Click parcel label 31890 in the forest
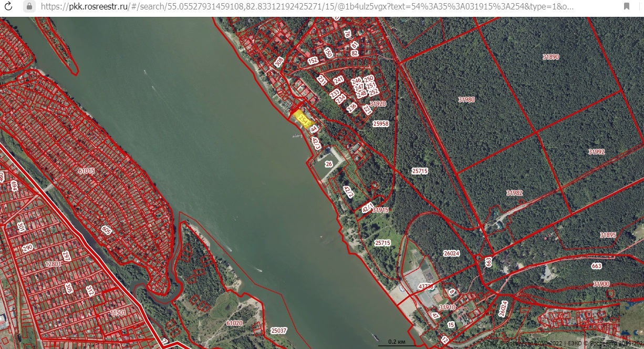 pos(551,57)
